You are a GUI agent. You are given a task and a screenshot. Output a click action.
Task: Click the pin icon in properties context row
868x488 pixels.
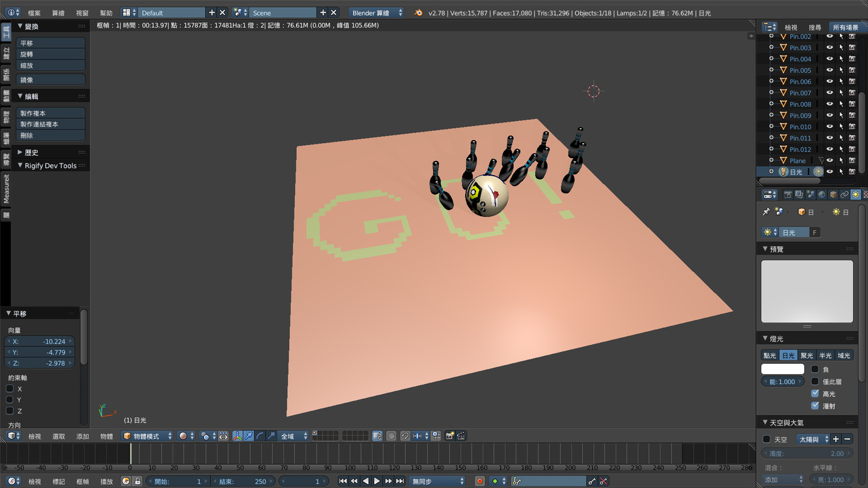(x=766, y=212)
